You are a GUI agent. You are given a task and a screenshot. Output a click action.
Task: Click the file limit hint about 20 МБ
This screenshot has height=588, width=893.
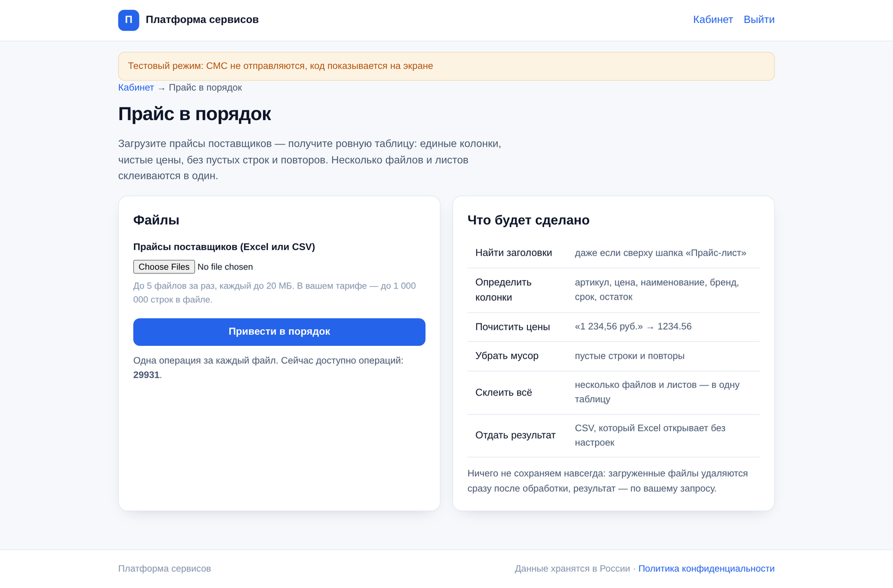(275, 292)
